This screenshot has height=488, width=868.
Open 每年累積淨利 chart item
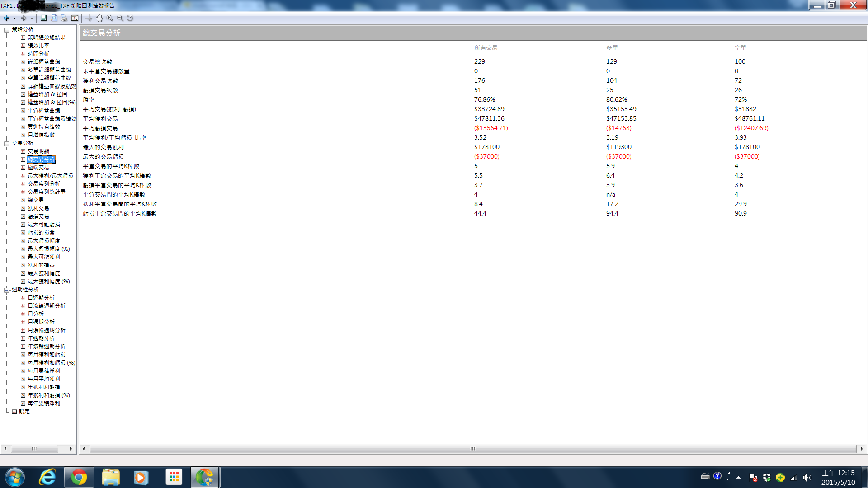click(43, 404)
